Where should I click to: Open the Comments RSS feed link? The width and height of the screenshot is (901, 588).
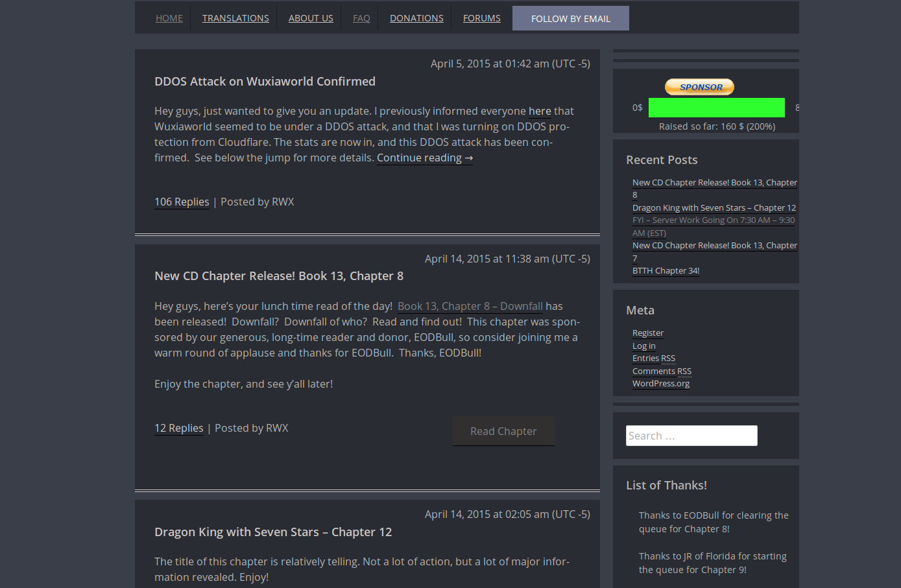662,371
